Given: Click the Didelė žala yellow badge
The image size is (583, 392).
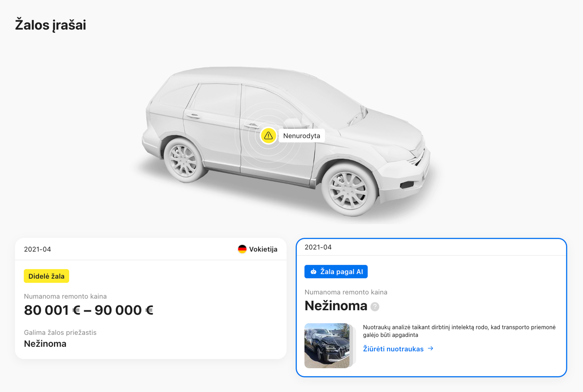Looking at the screenshot, I should coord(46,276).
